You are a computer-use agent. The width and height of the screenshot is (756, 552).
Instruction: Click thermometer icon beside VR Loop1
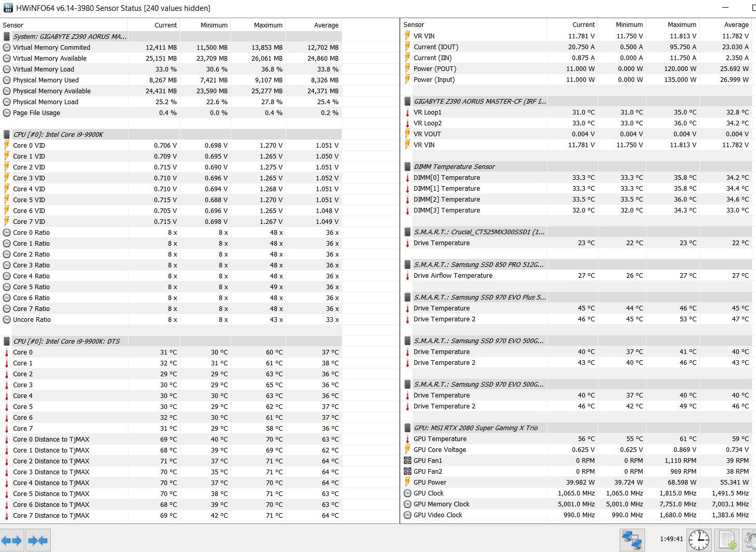408,112
